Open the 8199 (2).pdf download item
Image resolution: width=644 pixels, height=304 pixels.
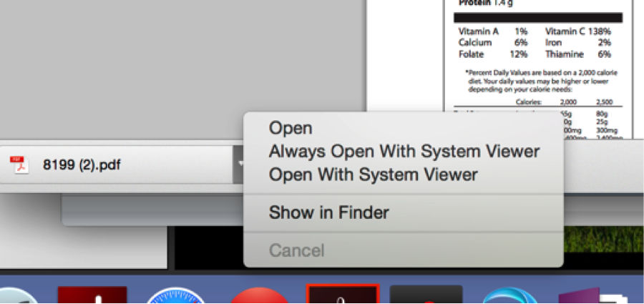pos(116,165)
